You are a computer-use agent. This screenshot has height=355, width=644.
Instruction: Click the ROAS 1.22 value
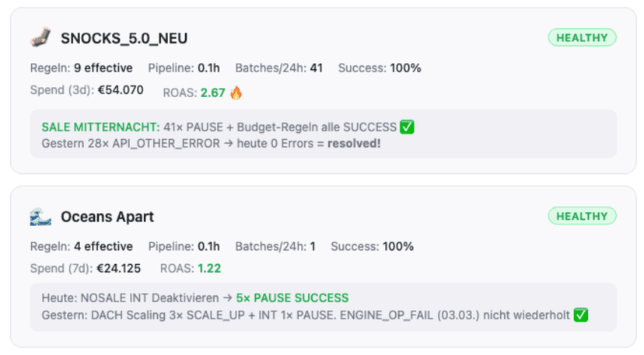(x=210, y=269)
